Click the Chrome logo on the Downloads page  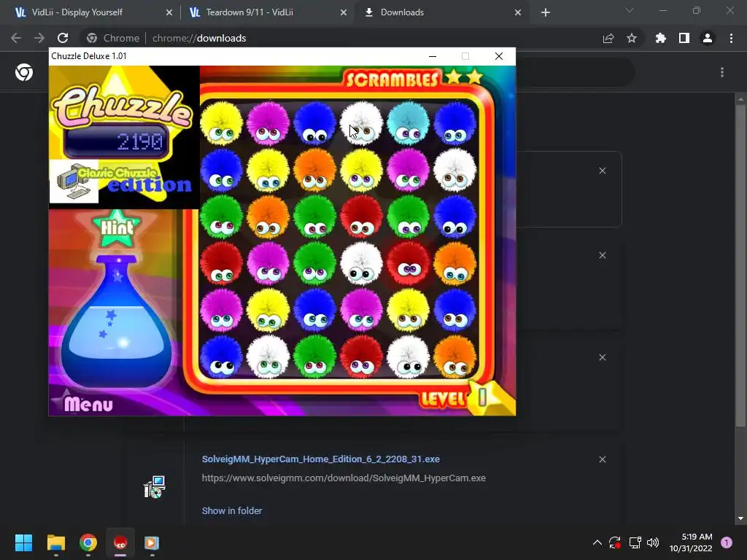[x=24, y=72]
